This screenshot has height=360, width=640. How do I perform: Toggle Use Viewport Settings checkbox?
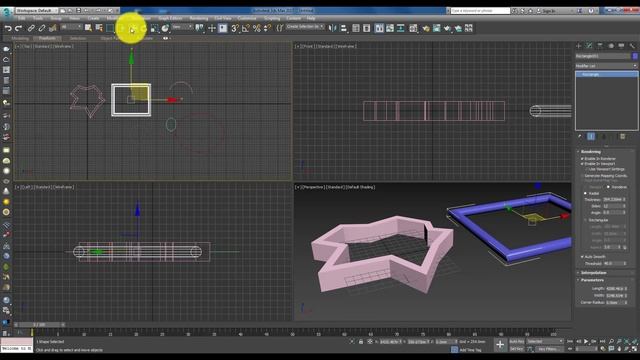[x=587, y=169]
